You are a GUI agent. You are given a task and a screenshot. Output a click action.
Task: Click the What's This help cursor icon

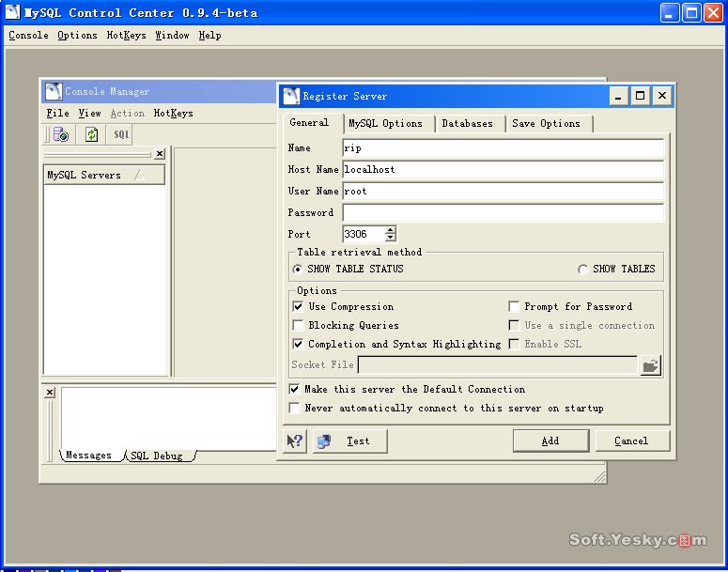tap(295, 441)
